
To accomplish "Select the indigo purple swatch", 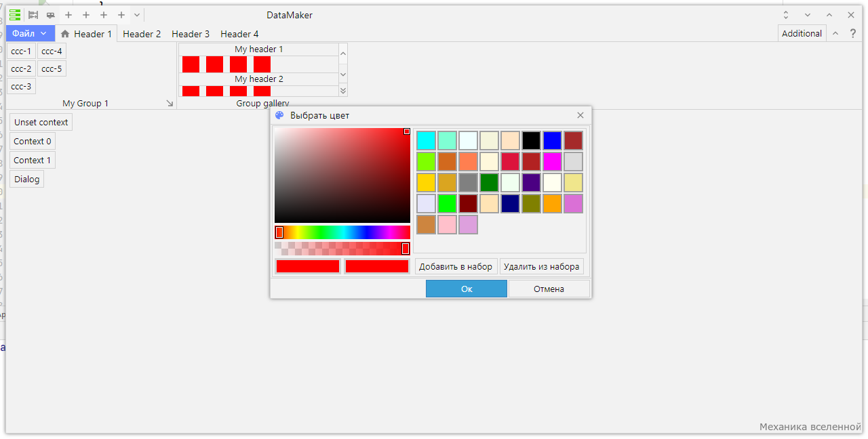I will pyautogui.click(x=531, y=182).
